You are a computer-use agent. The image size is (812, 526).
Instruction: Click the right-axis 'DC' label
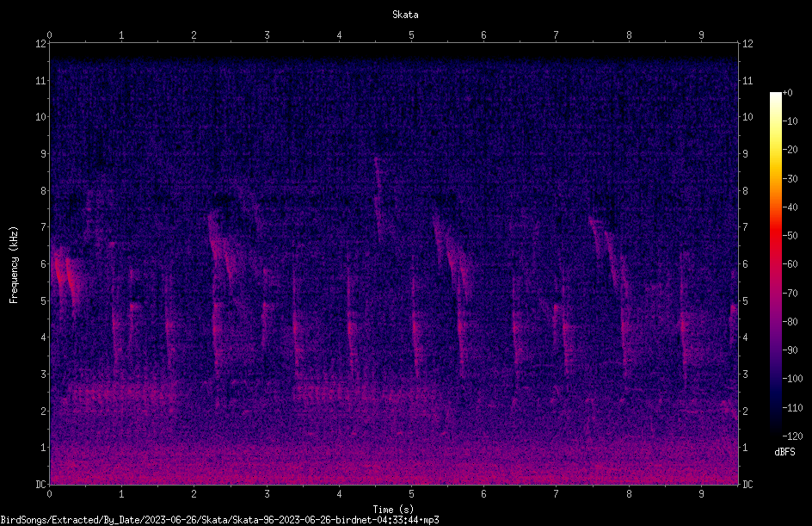[747, 484]
